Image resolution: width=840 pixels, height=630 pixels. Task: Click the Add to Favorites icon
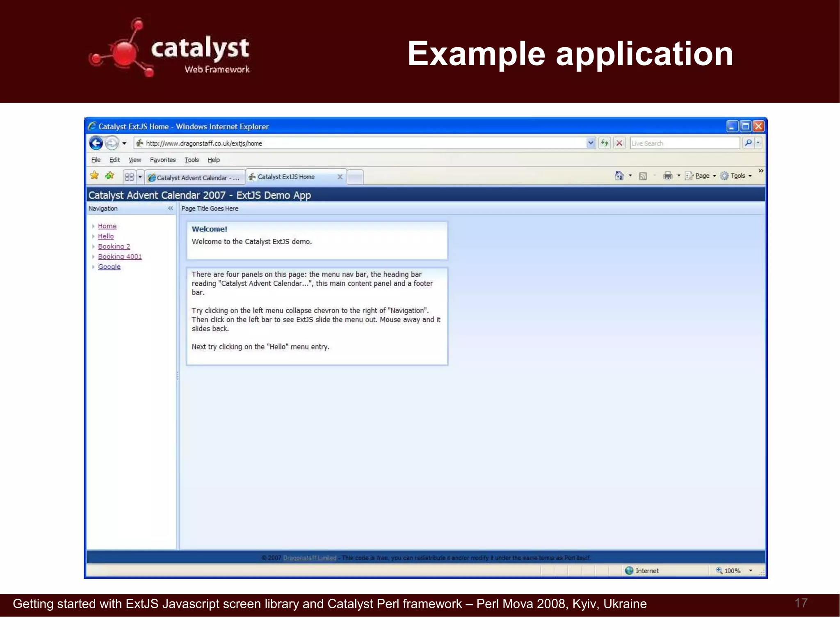coord(110,176)
